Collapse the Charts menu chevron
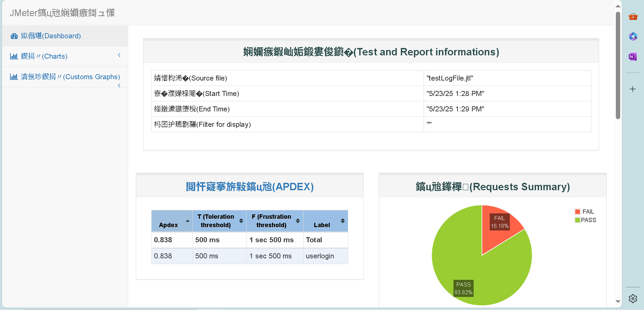 coord(119,55)
